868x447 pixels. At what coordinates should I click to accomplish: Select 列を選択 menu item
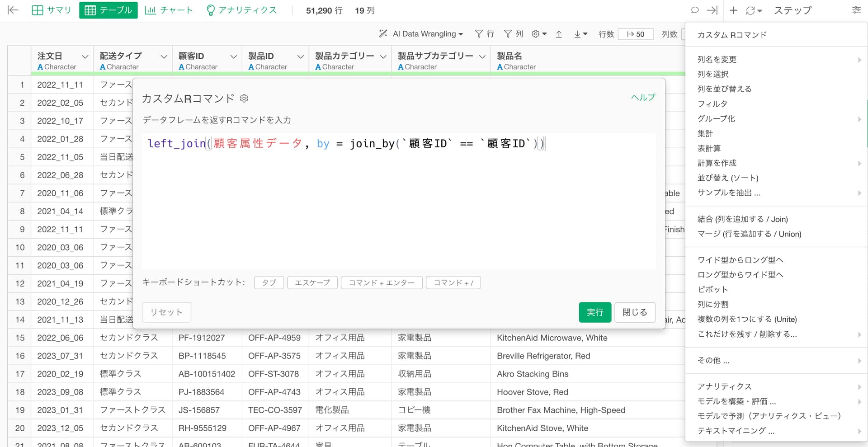(x=776, y=74)
